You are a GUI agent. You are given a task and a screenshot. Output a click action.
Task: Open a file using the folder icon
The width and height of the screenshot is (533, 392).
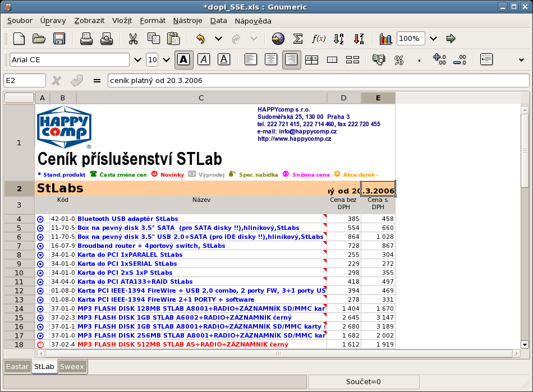point(39,39)
